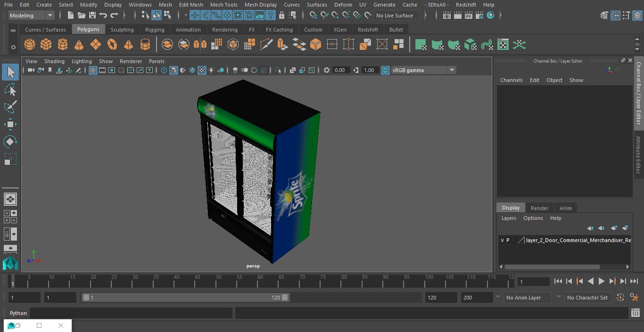Create a polygon cube from the shelf
The image size is (644, 332).
[x=46, y=45]
